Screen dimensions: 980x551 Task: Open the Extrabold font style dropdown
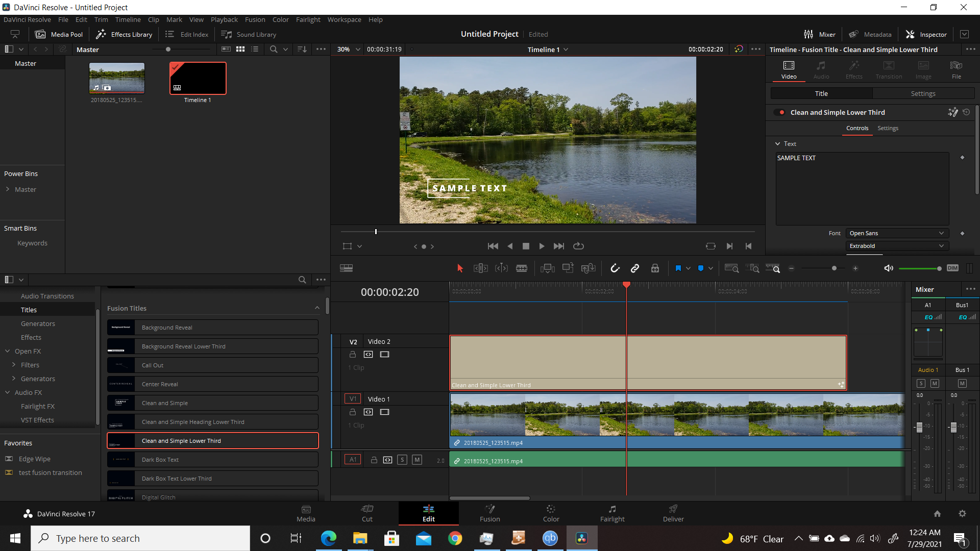[x=897, y=246]
